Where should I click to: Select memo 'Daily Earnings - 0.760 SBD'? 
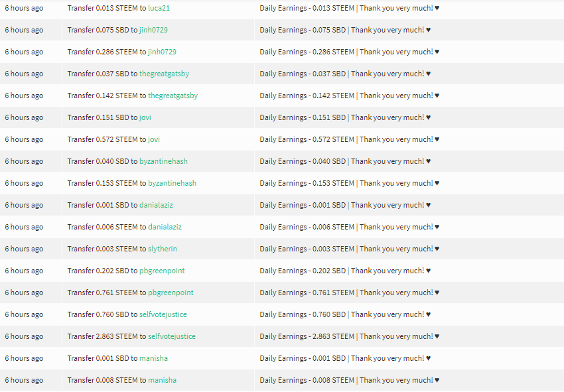point(303,314)
